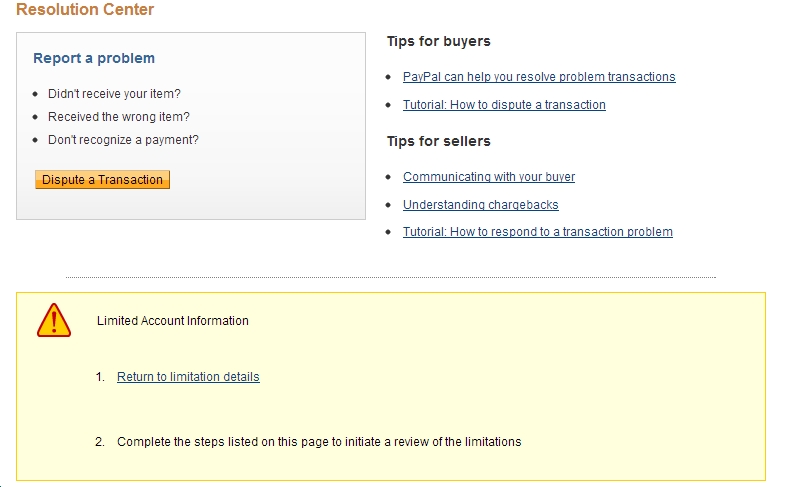Image resolution: width=787 pixels, height=487 pixels.
Task: Click the 'Tips for buyers' heading
Action: [439, 42]
